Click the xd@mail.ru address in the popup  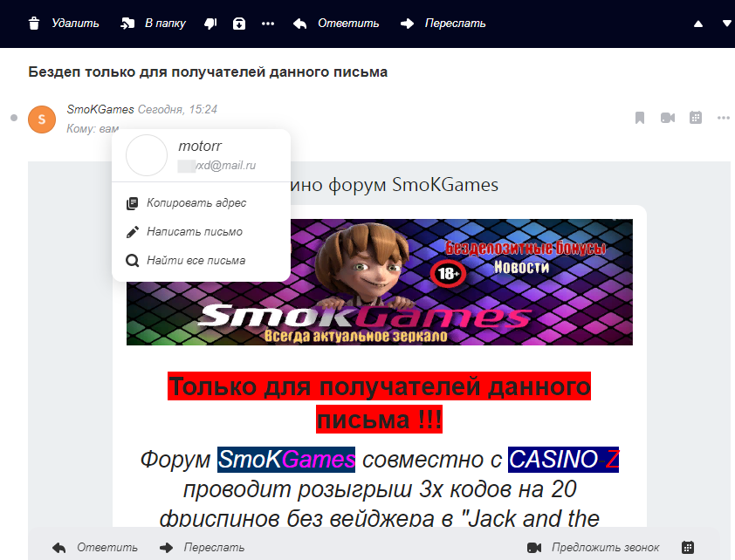[x=216, y=165]
